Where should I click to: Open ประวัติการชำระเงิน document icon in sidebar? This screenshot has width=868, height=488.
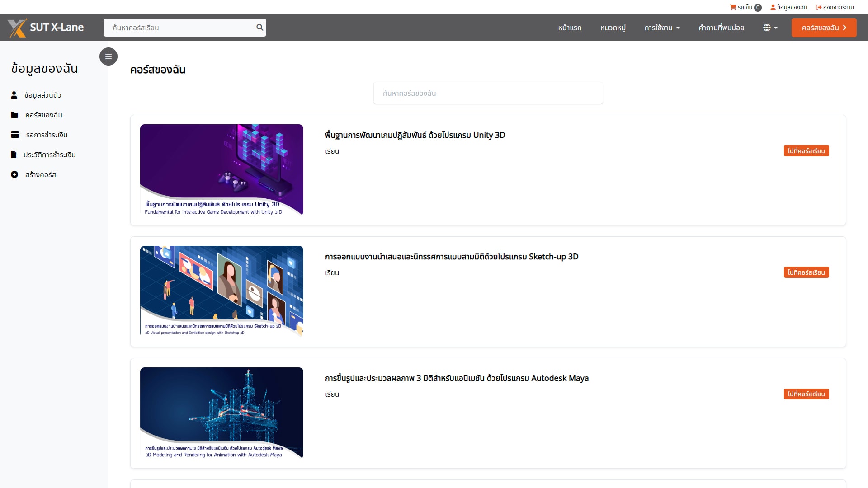tap(14, 155)
